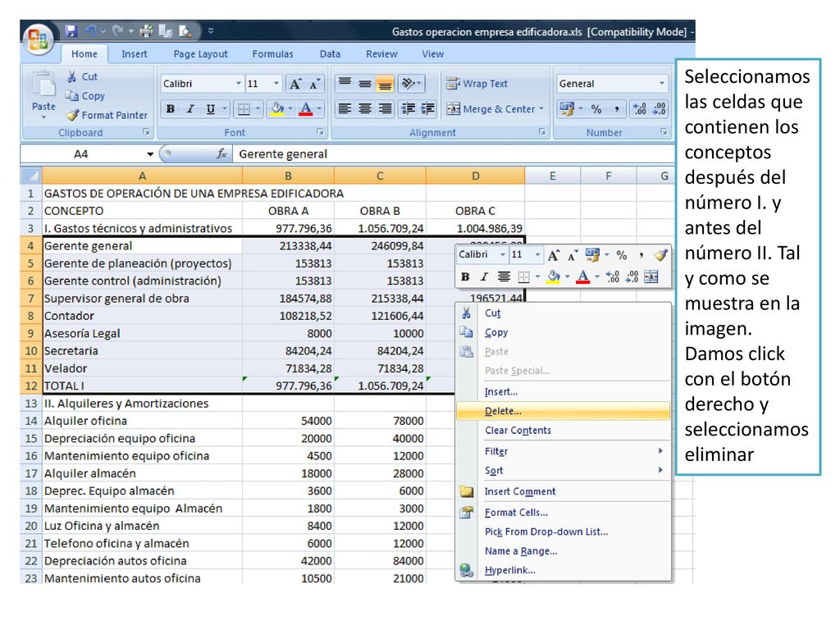Screen dimensions: 840x630
Task: Align text to top of cell
Action: pos(345,83)
